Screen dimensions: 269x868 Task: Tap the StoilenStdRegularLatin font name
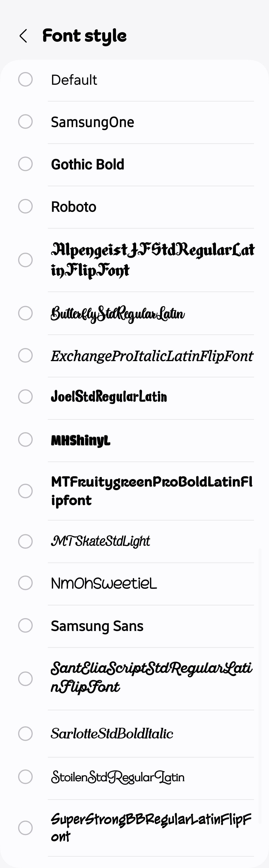[x=117, y=777]
